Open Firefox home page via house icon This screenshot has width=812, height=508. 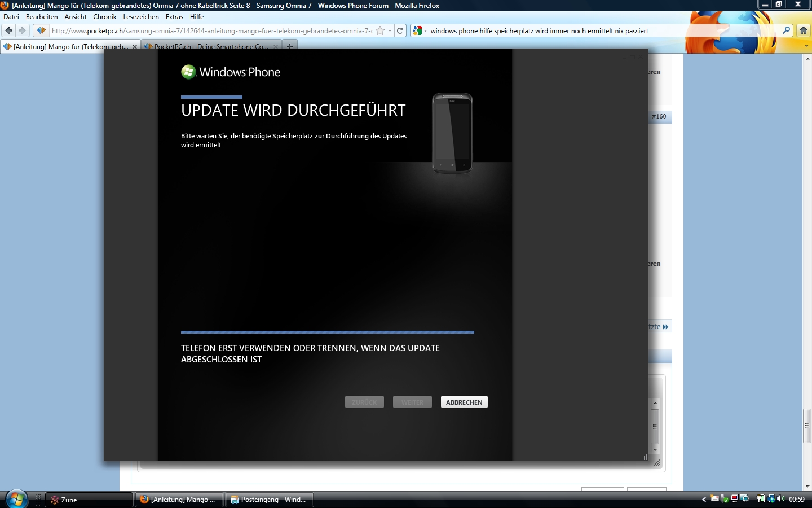pyautogui.click(x=804, y=30)
